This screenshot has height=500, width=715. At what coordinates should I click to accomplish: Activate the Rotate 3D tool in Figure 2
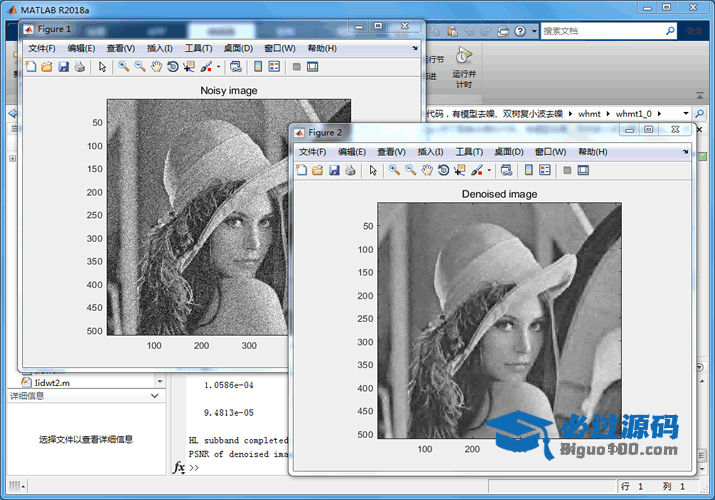tap(443, 170)
